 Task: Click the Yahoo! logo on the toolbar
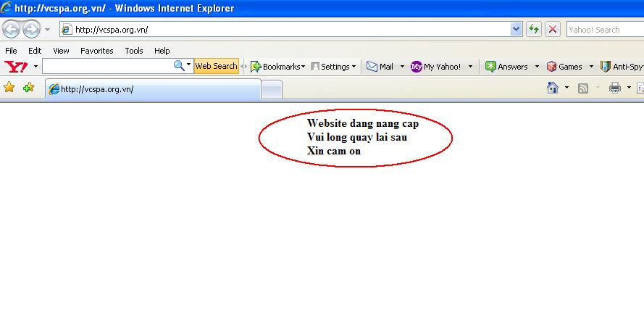[x=16, y=67]
